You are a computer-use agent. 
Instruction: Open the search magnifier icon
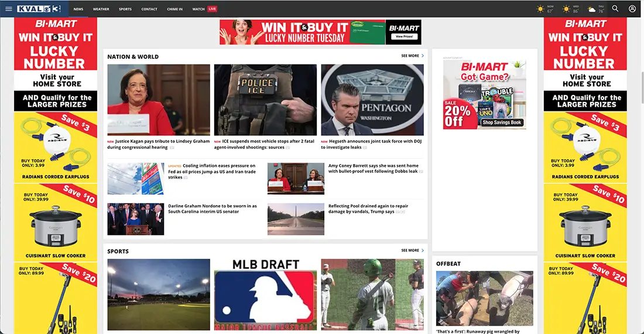pyautogui.click(x=615, y=9)
